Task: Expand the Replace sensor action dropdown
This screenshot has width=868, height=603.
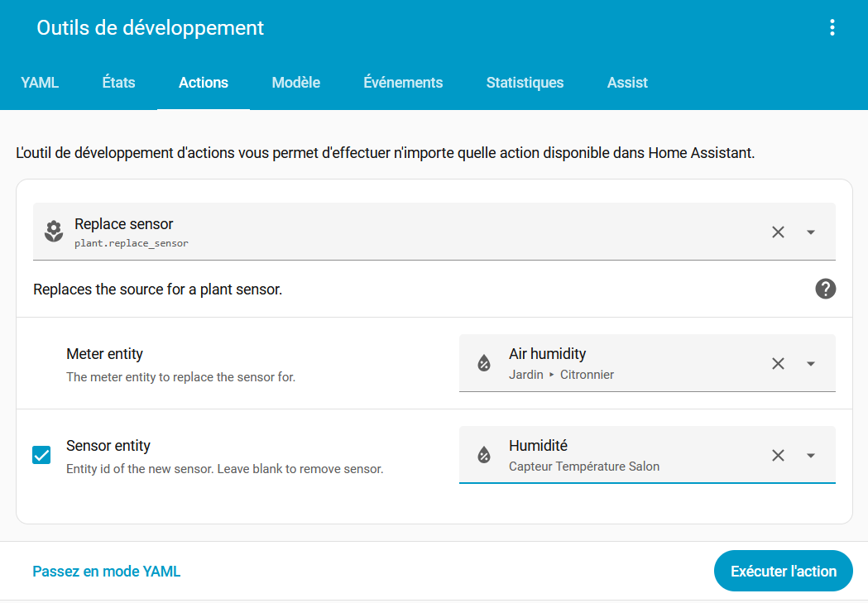Action: click(x=811, y=232)
